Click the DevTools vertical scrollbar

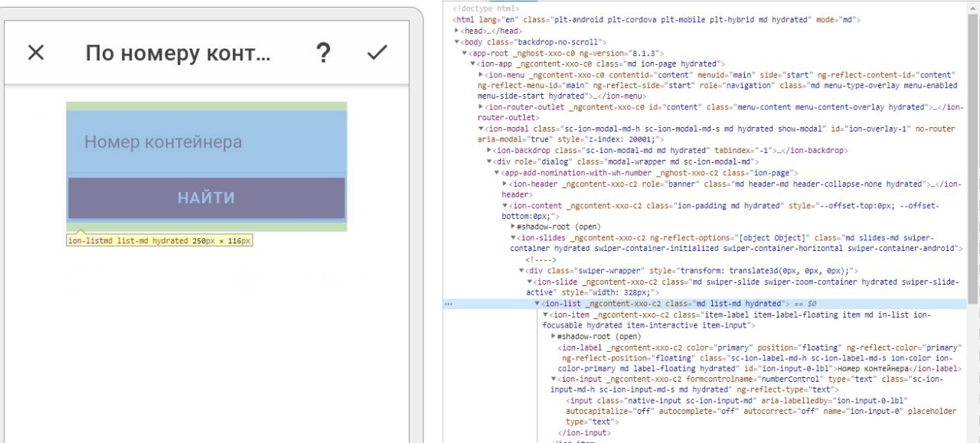pos(972,161)
